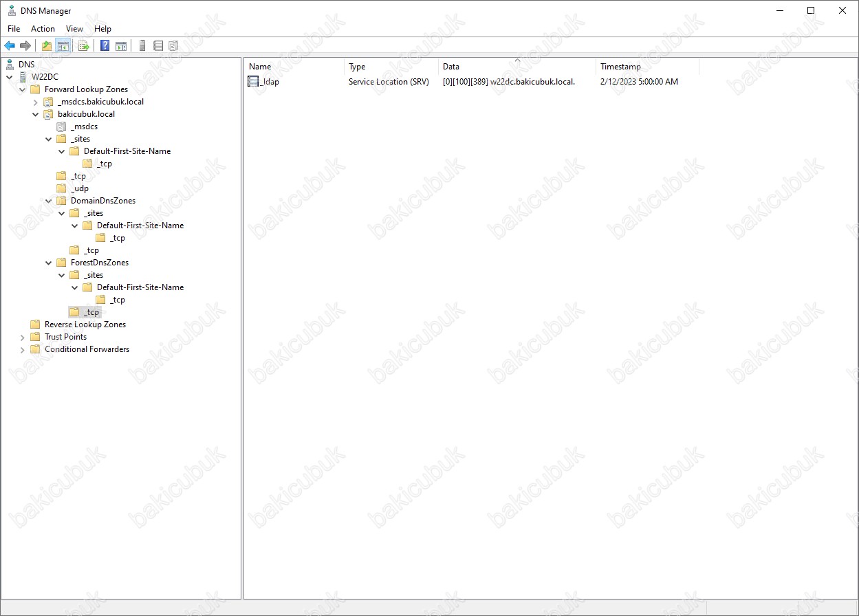Screen dimensions: 859x616
Task: Select the W22DC server label
Action: coord(45,77)
